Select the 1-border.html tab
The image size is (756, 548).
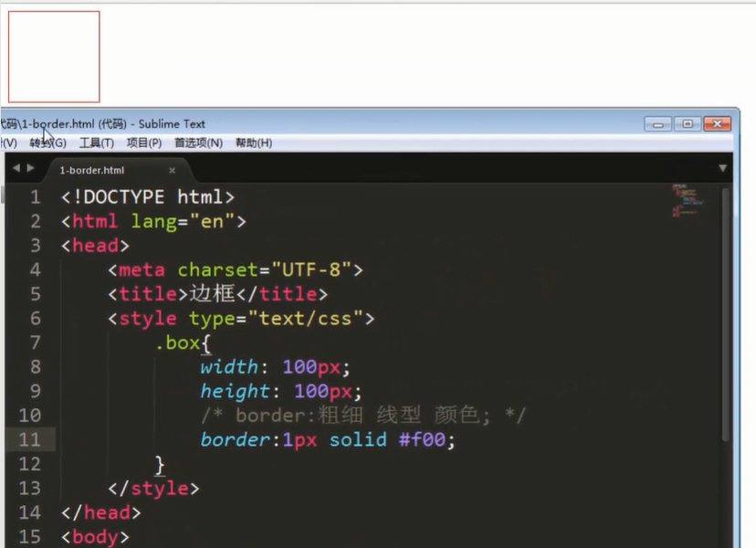click(x=91, y=170)
